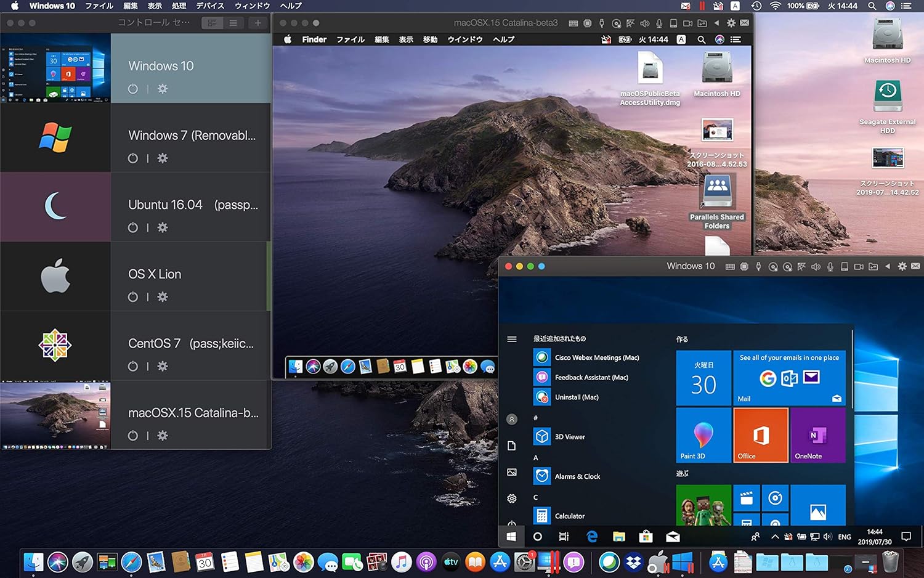Click the camera icon in Windows 10 toolbar
Viewport: 924px width, 578px height.
pos(859,267)
